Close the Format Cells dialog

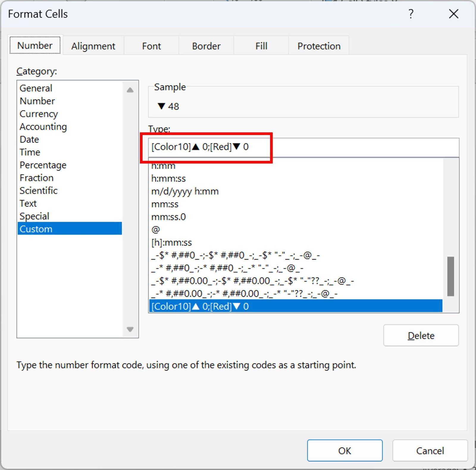[x=453, y=14]
